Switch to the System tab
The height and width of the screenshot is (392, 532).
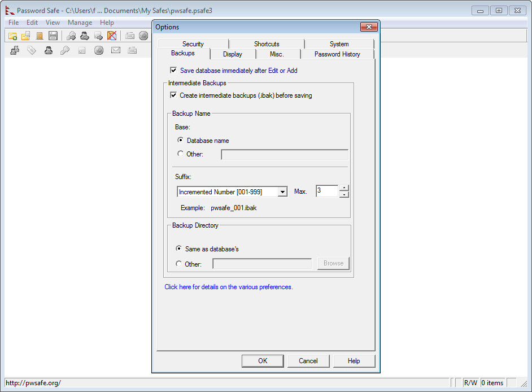[x=339, y=44]
